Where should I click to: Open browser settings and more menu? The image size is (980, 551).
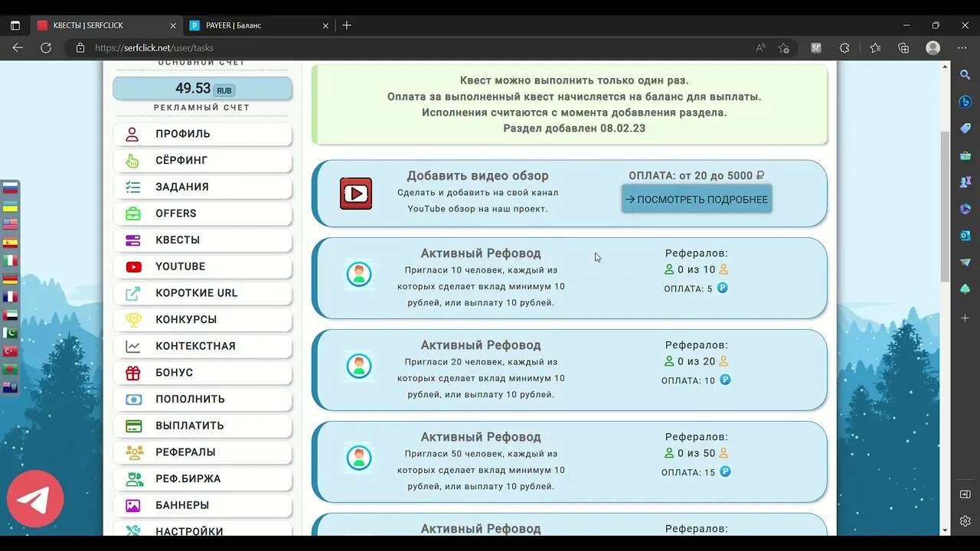point(962,47)
